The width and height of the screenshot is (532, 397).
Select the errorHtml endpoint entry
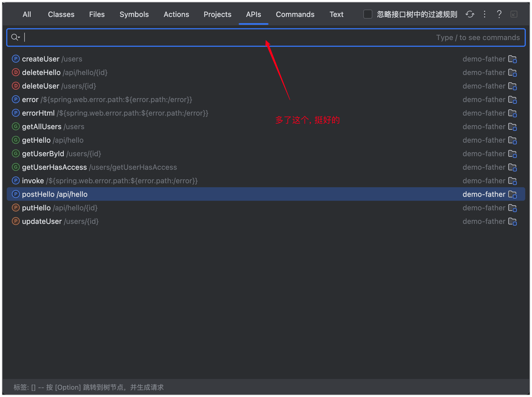coord(266,113)
